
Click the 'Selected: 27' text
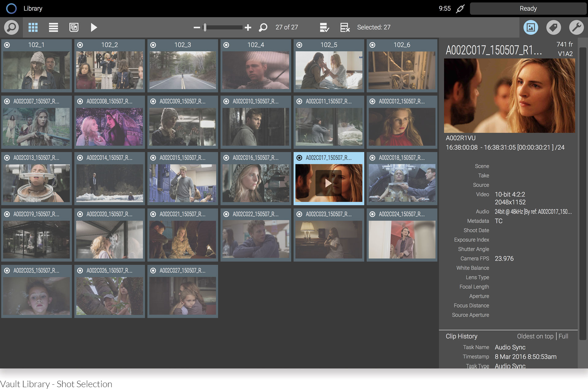[x=374, y=27]
